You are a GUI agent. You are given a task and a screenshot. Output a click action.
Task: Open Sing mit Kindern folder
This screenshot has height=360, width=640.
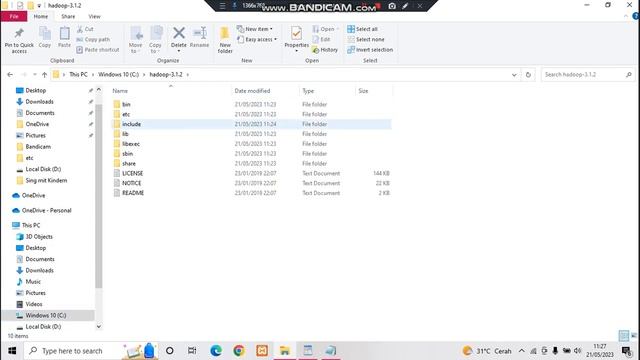point(46,180)
